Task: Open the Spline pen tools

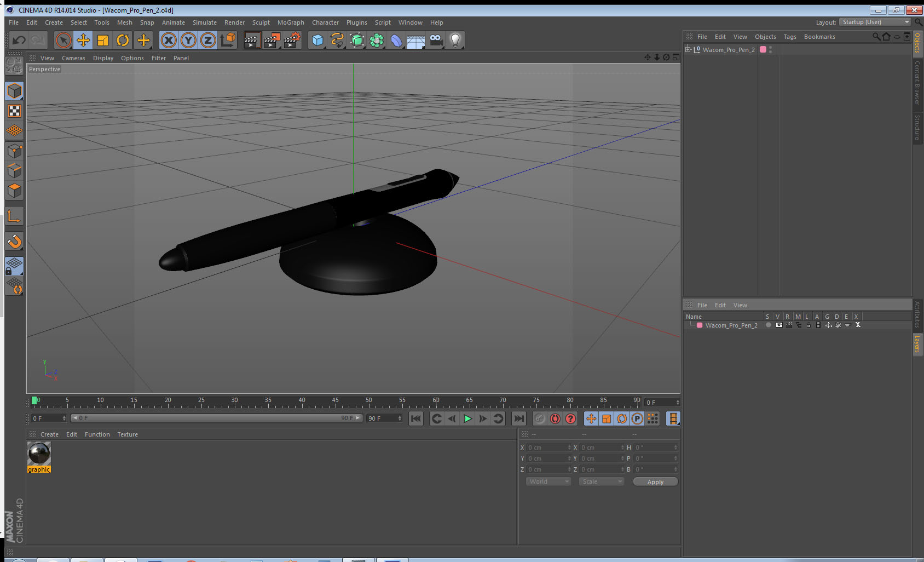Action: pos(337,40)
